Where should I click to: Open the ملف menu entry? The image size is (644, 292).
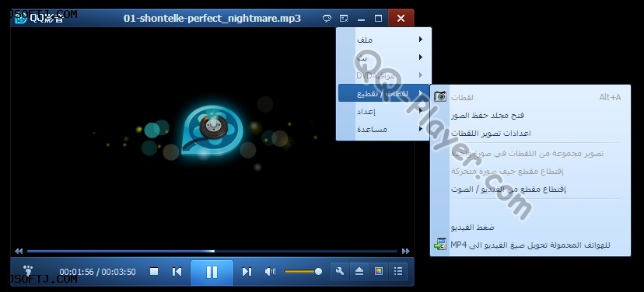[383, 40]
